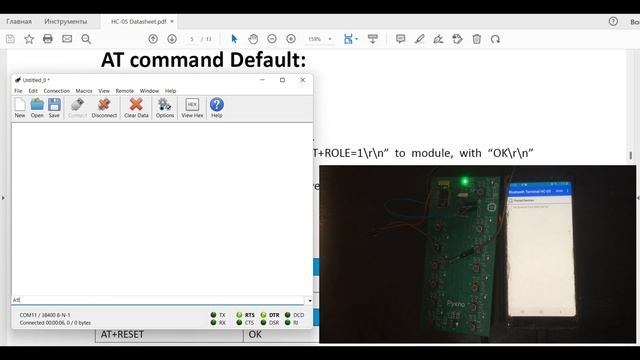Print the PDF with the printer icon
This screenshot has width=640, height=360.
pyautogui.click(x=48, y=39)
